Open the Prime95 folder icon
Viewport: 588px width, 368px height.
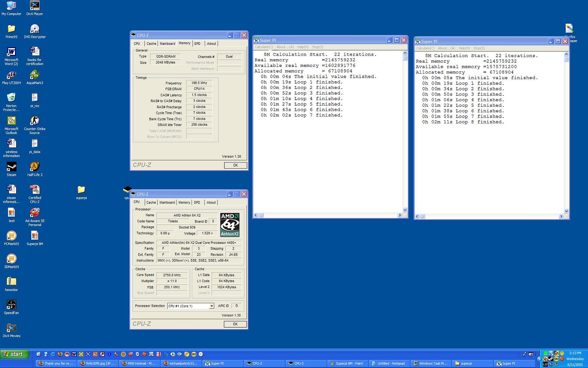[11, 31]
